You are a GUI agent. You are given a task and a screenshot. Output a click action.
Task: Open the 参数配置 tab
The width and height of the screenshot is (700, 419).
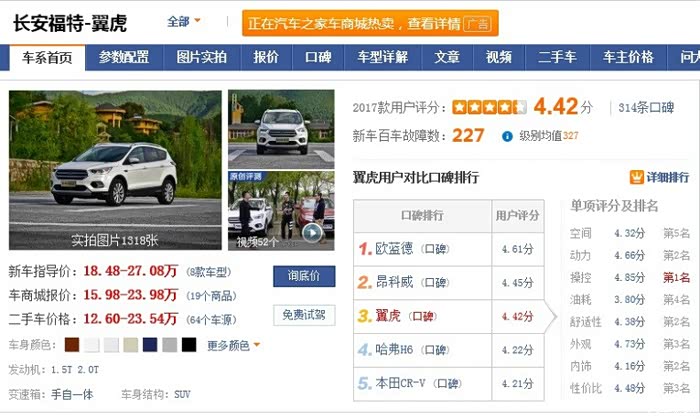pos(124,57)
